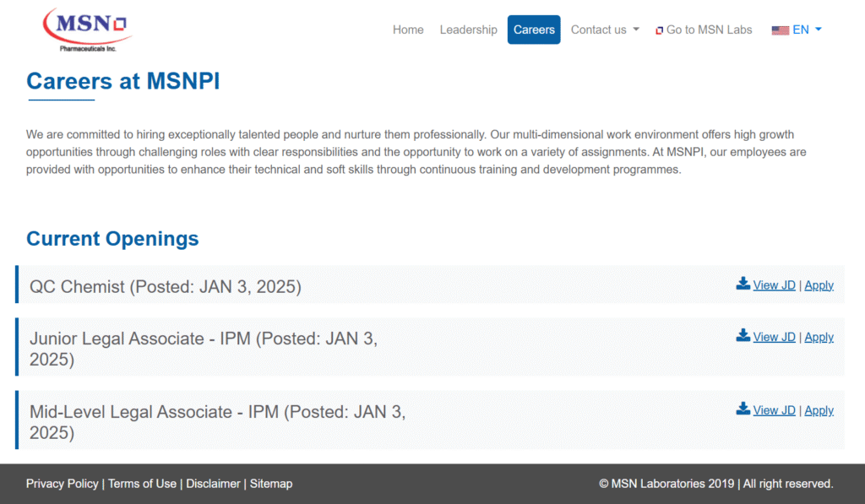Click the MSN Pharmaceuticals logo
Image resolution: width=865 pixels, height=504 pixels.
point(87,30)
